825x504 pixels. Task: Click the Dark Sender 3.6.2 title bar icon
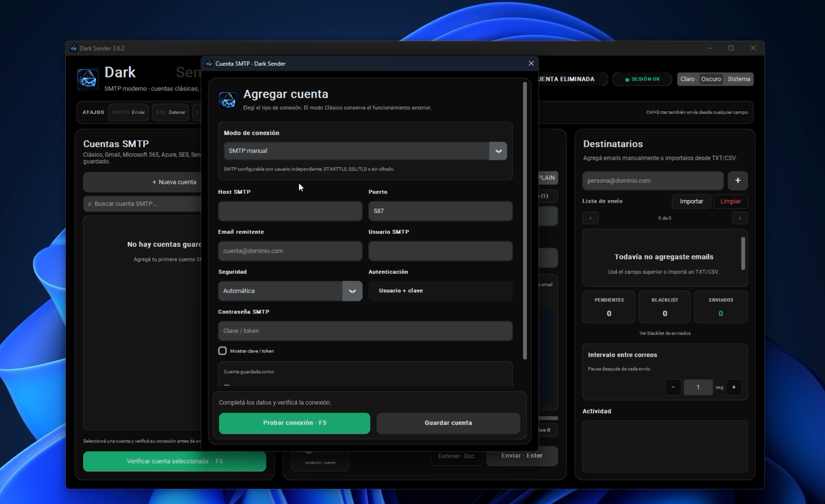click(73, 48)
